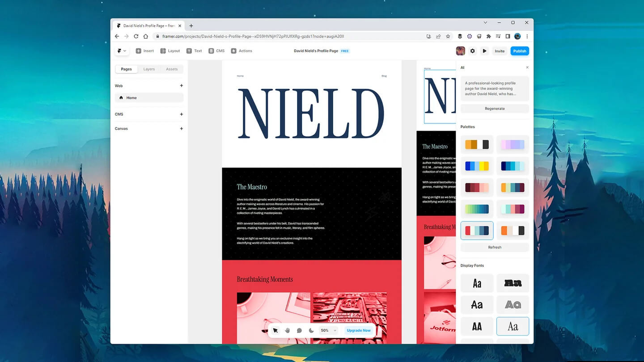Toggle dark mode with the moon icon
The image size is (644, 362).
click(311, 330)
